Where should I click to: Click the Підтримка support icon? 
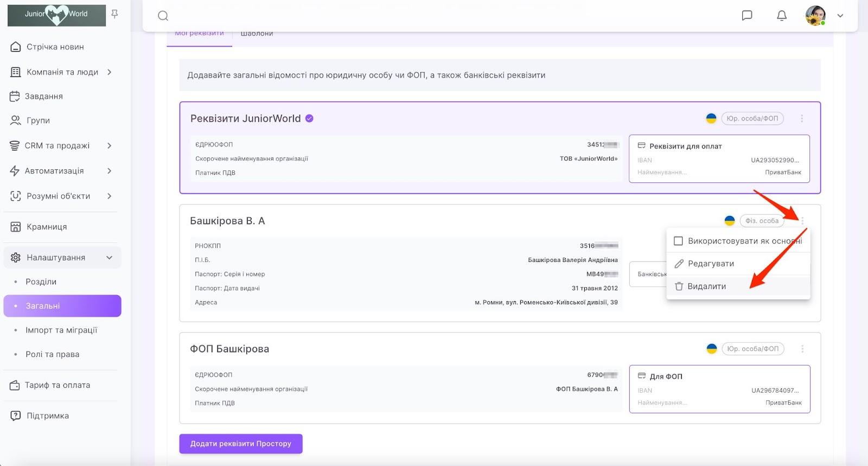(16, 416)
